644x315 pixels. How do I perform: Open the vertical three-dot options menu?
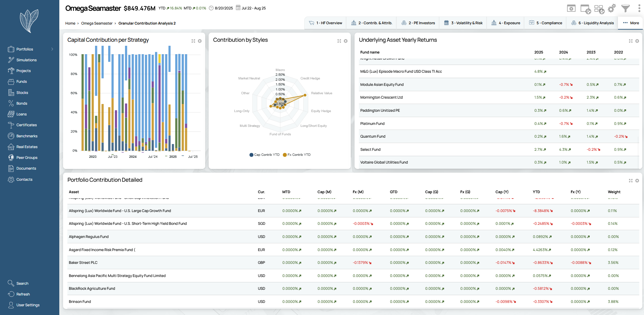coord(639,8)
